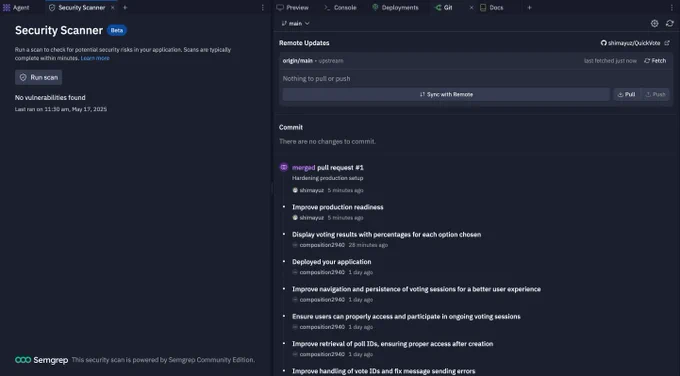
Task: Click origin/main upstream label
Action: 313,61
